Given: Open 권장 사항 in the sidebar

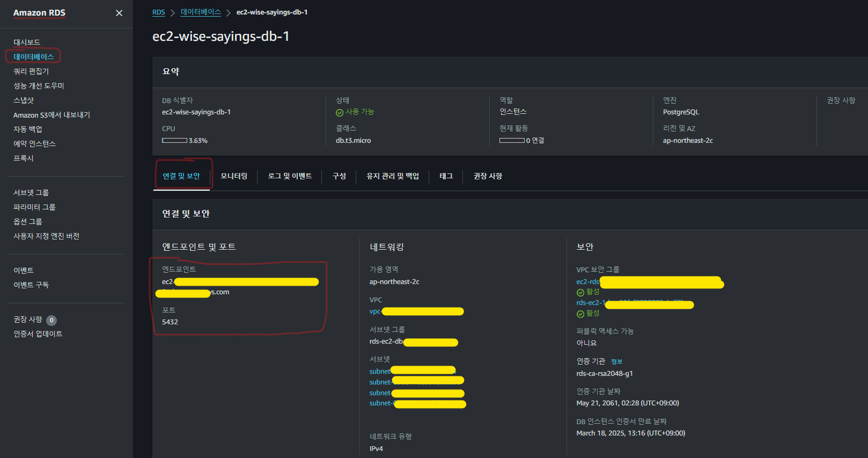Looking at the screenshot, I should 28,319.
